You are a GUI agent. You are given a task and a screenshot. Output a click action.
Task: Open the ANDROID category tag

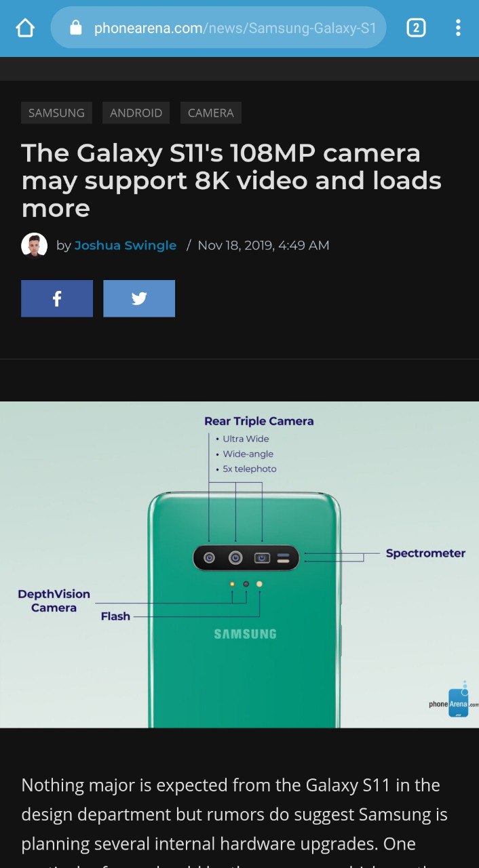(x=136, y=113)
